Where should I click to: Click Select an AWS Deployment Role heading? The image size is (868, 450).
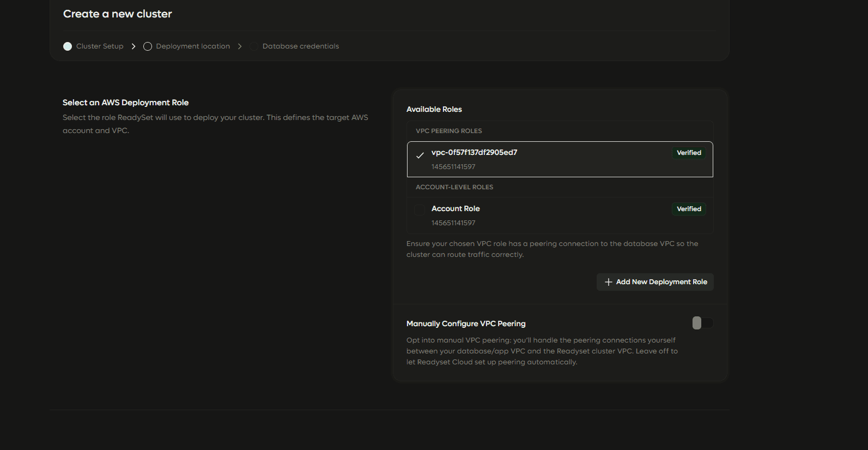coord(126,103)
